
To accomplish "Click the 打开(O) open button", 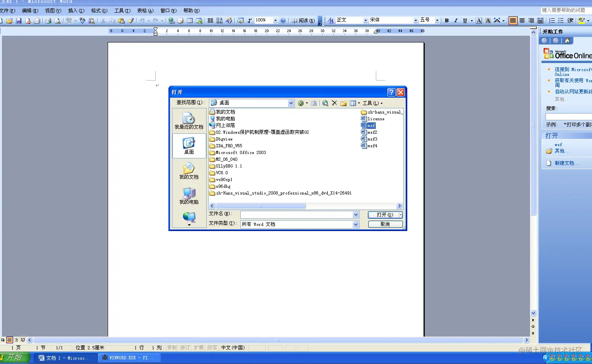I will [383, 215].
